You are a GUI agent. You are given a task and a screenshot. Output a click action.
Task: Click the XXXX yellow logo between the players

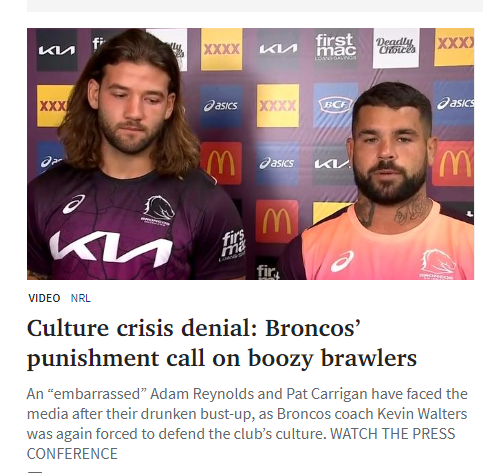tap(278, 106)
